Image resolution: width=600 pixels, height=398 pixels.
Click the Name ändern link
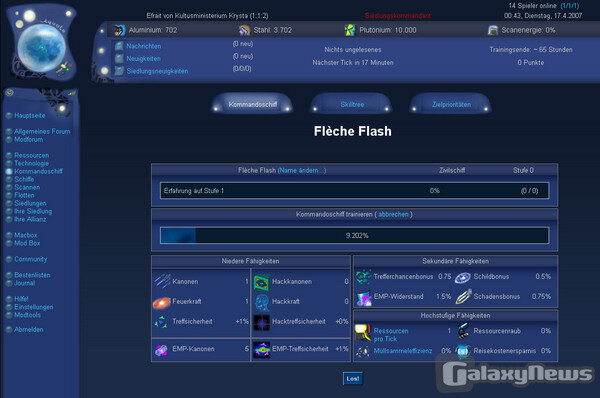tap(302, 170)
